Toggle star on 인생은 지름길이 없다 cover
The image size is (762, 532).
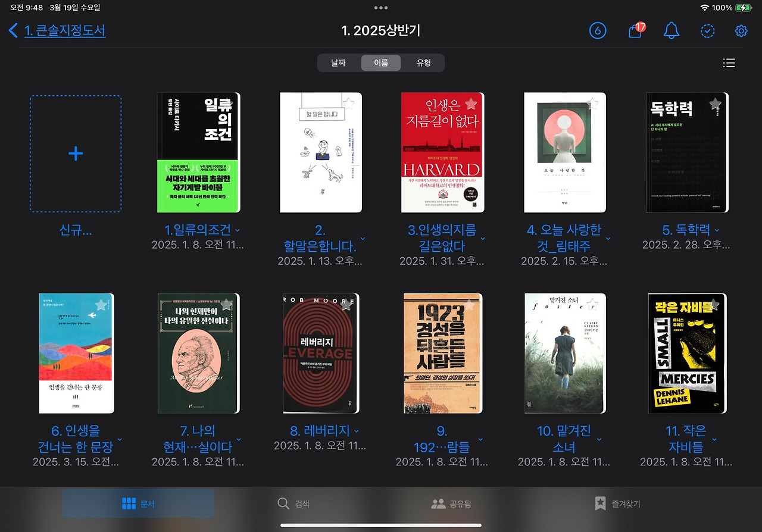tap(471, 104)
